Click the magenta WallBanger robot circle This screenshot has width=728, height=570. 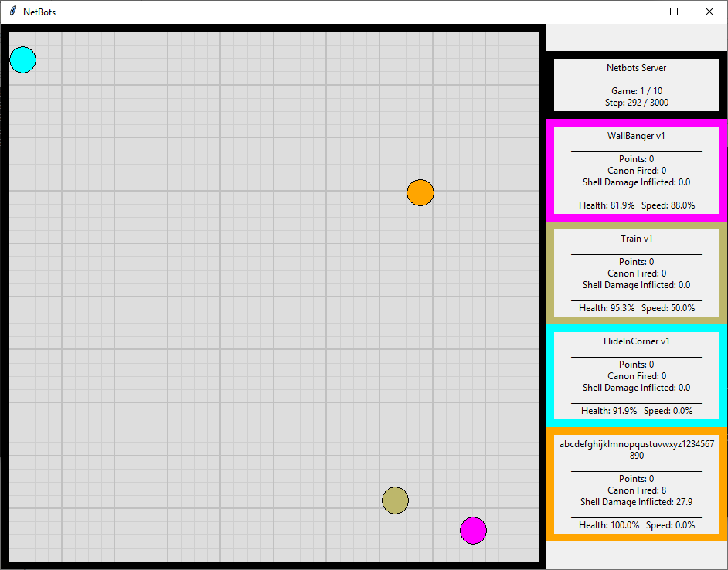[473, 531]
